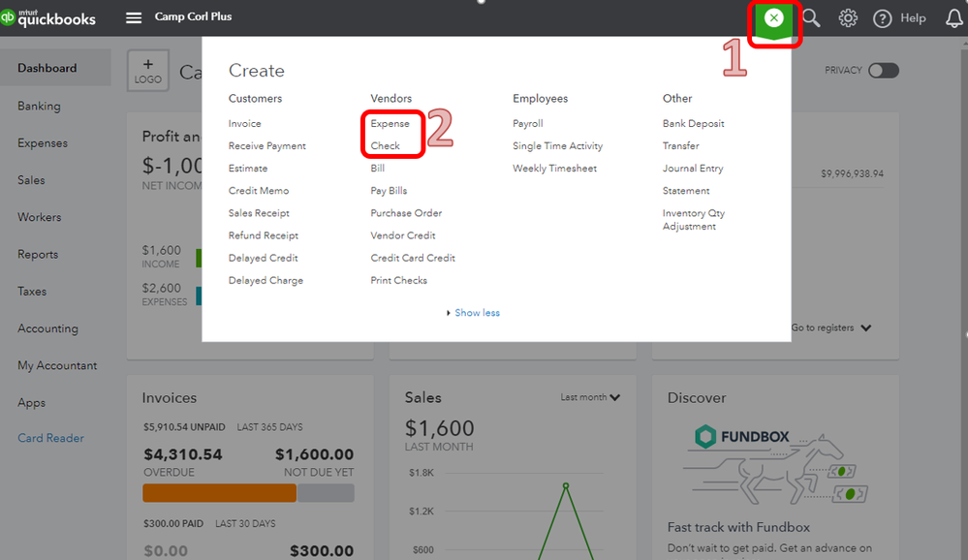
Task: Click the Camp Corl Plus company name
Action: point(193,16)
